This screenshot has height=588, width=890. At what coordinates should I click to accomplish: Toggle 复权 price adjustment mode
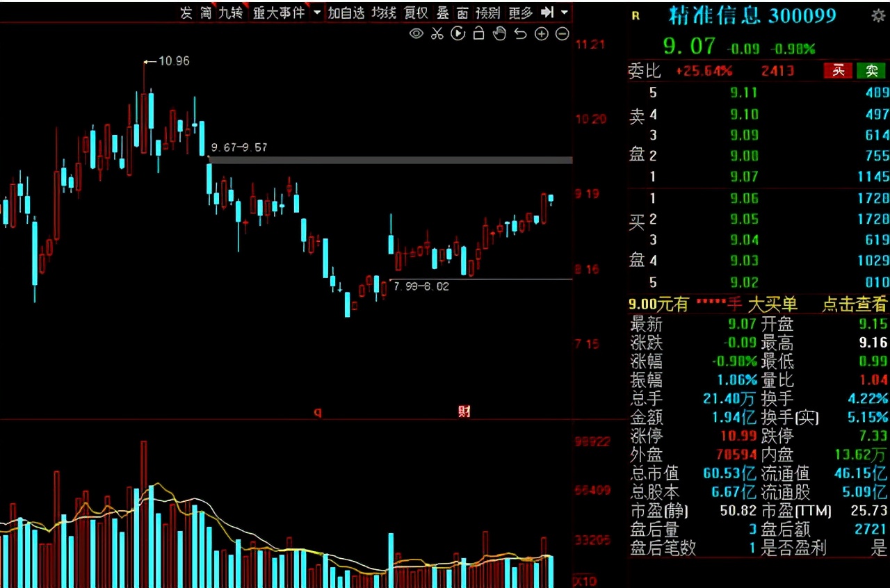click(416, 13)
